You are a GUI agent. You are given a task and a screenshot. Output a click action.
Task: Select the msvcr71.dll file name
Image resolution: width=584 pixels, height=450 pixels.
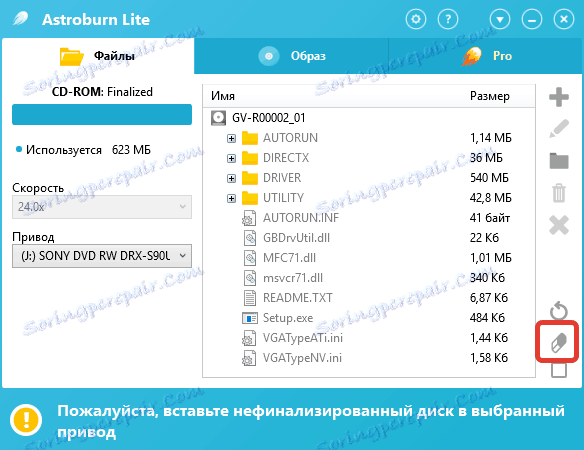click(x=293, y=278)
